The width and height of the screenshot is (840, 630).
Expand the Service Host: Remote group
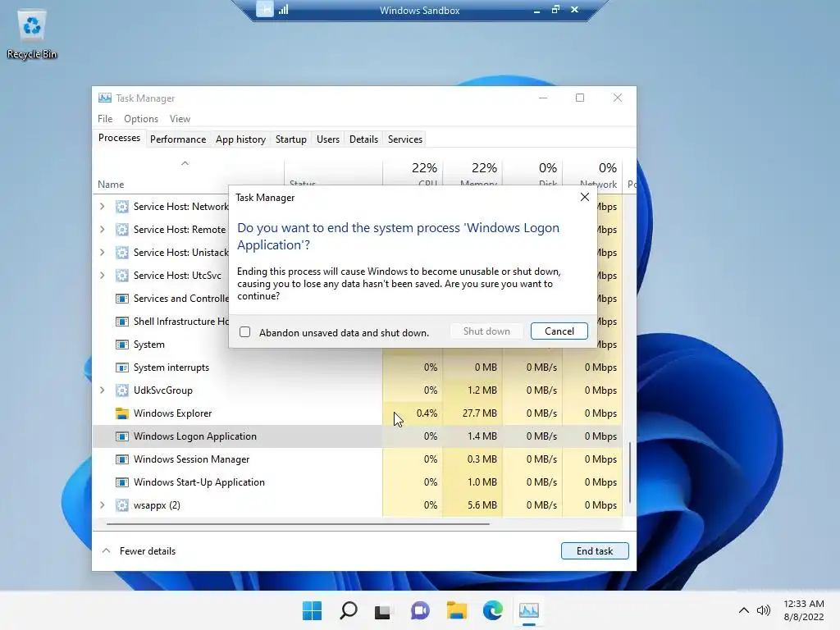coord(103,230)
